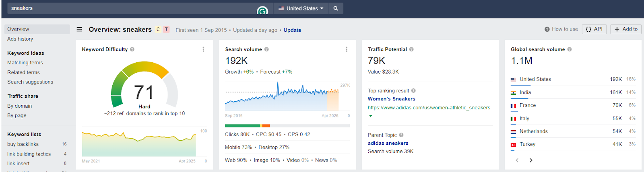The image size is (644, 172).
Task: Open Search volume three-dot options menu
Action: (346, 49)
